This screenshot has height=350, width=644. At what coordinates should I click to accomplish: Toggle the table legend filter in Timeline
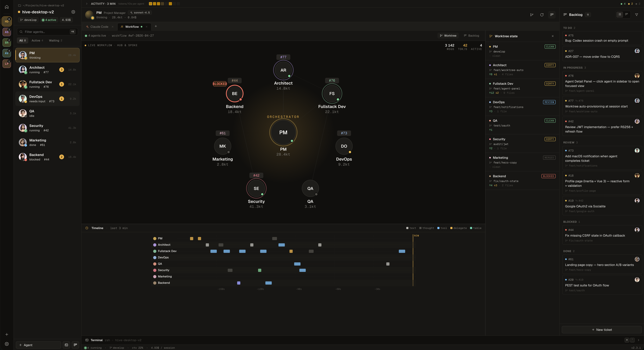[x=476, y=228]
